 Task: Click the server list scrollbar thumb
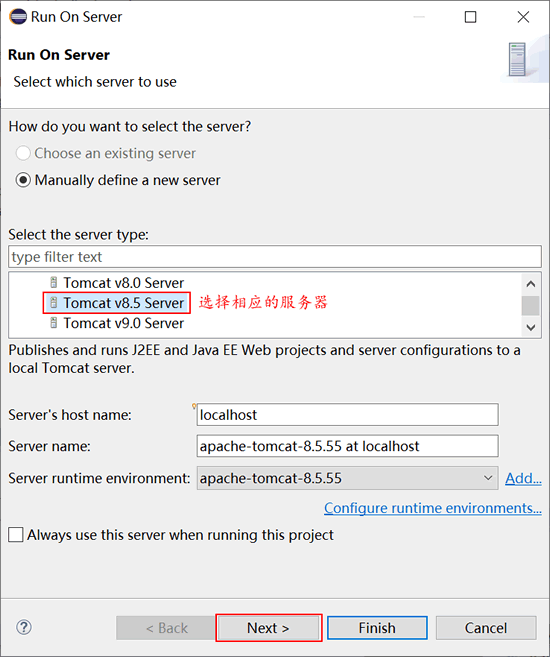coord(531,305)
